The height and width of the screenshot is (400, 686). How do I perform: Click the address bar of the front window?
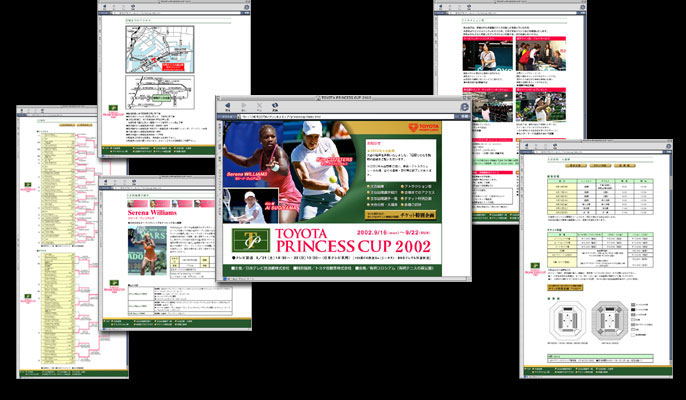pos(346,117)
